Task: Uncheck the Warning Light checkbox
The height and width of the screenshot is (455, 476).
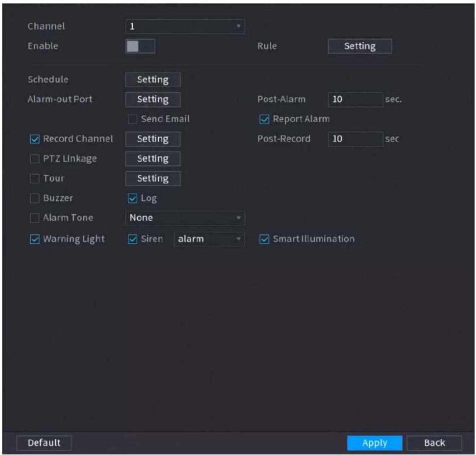Action: (35, 239)
